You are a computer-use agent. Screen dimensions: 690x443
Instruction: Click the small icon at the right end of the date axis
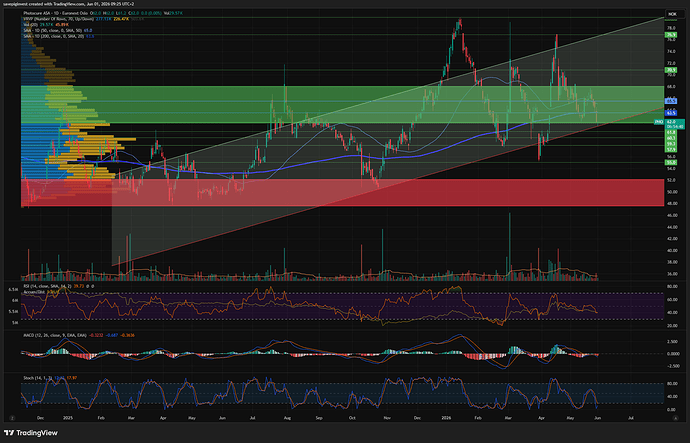675,418
